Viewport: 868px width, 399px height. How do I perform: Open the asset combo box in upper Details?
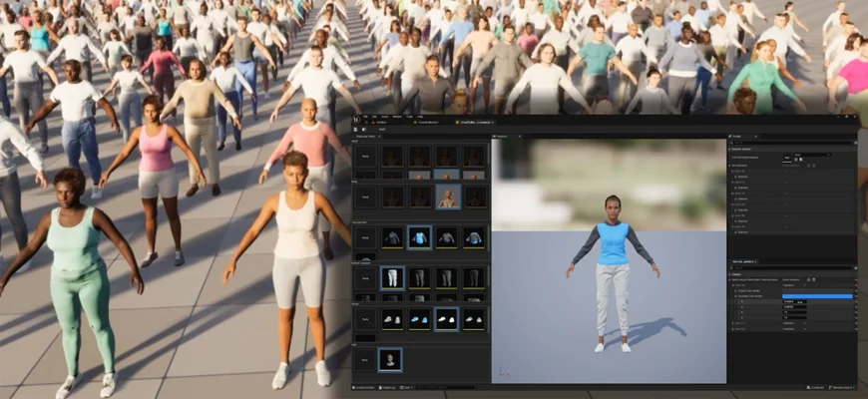(812, 155)
